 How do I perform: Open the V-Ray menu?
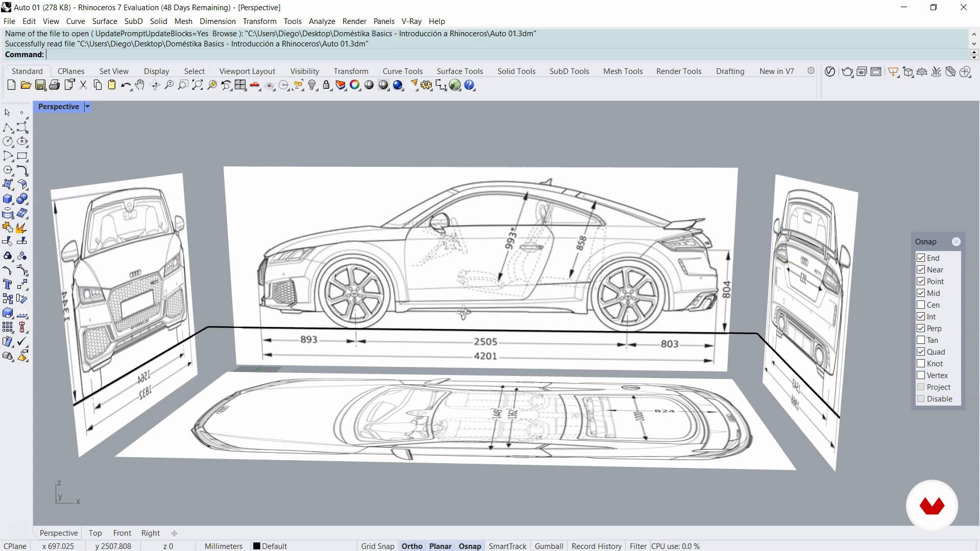pyautogui.click(x=411, y=21)
